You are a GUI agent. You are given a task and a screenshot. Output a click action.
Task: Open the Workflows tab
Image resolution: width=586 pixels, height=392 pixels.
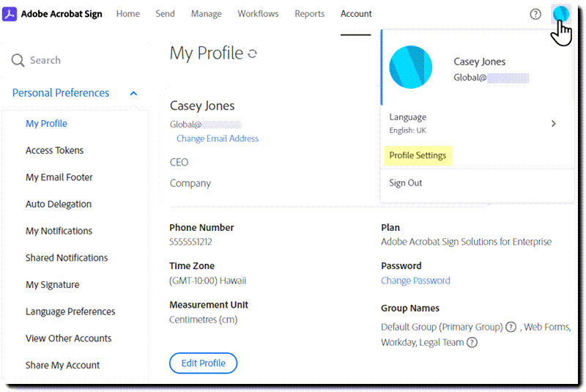click(258, 14)
